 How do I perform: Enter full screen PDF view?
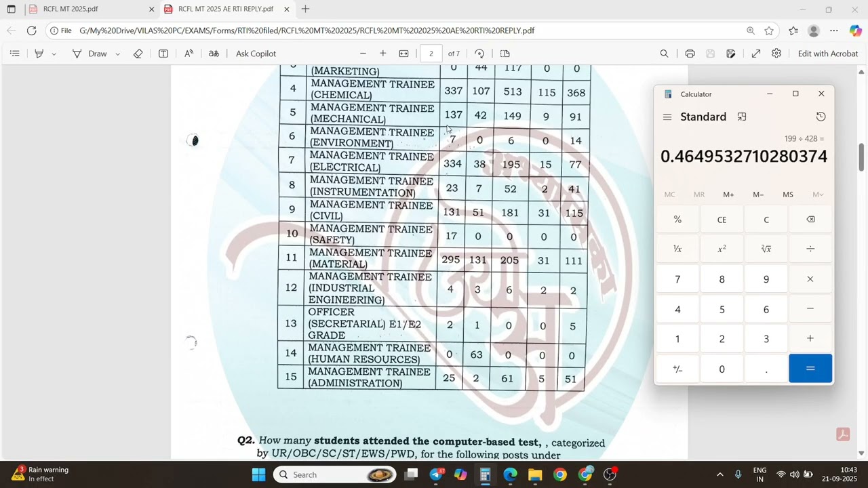[x=756, y=54]
